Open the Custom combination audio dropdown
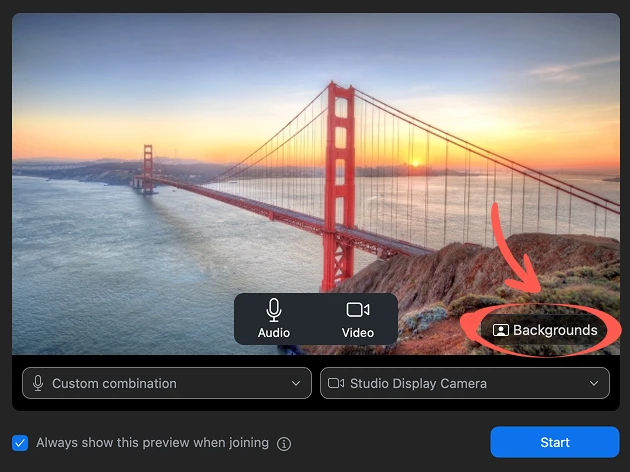The width and height of the screenshot is (630, 472). 167,383
